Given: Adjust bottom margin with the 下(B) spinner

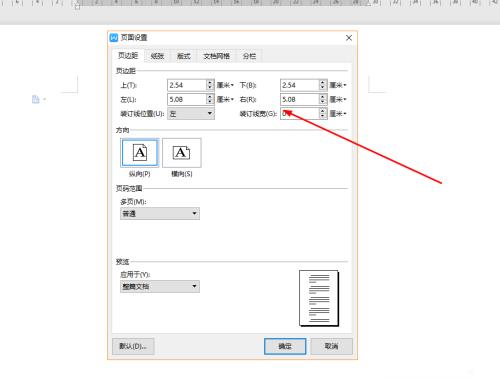Looking at the screenshot, I should pyautogui.click(x=323, y=85).
